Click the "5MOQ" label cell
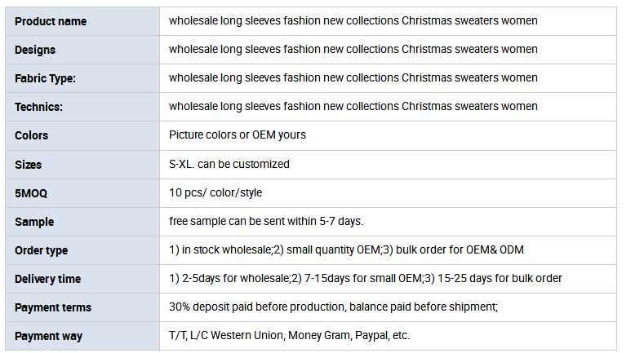The width and height of the screenshot is (644, 353). (x=31, y=193)
